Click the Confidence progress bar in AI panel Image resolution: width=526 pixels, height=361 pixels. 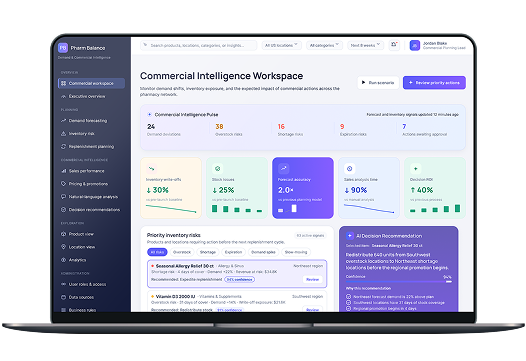pos(399,282)
